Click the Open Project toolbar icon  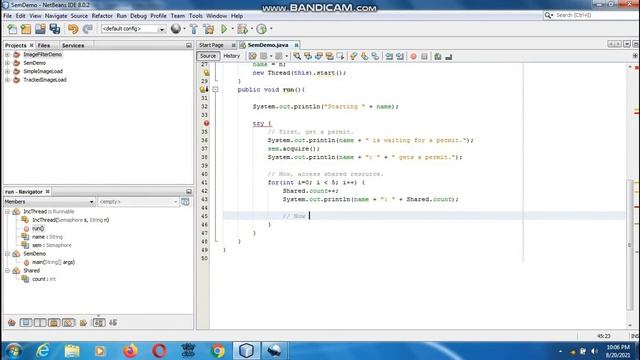[40, 29]
